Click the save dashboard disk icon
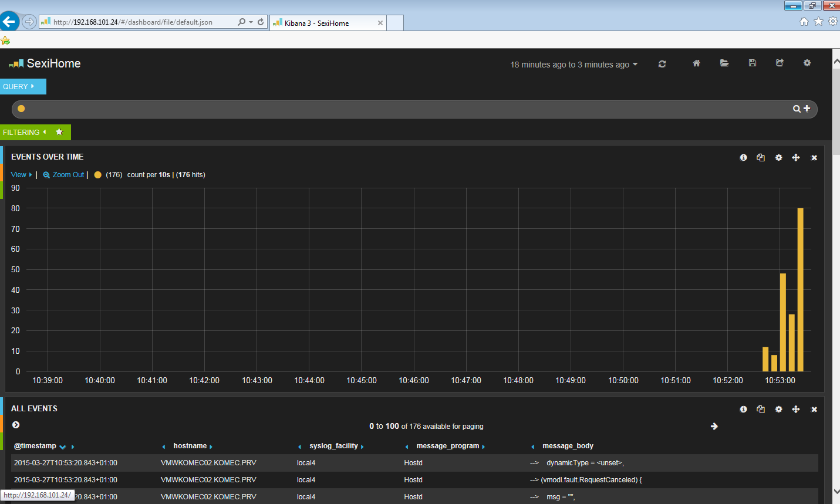 coord(752,63)
